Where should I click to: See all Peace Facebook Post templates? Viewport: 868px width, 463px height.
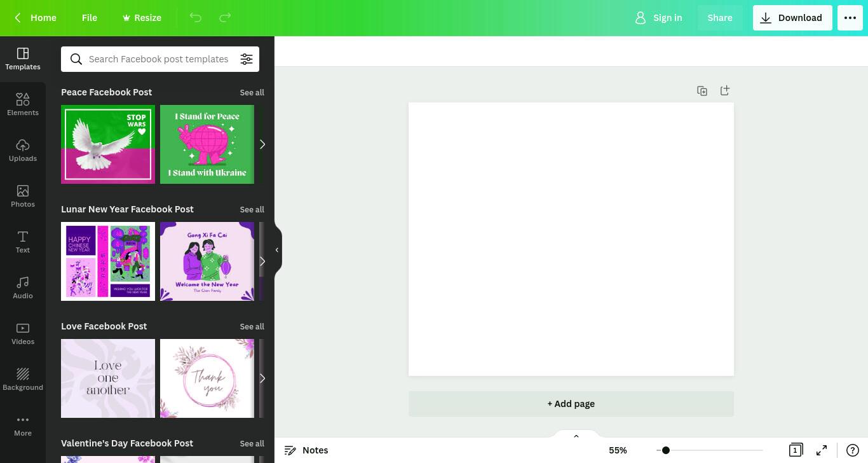click(252, 93)
